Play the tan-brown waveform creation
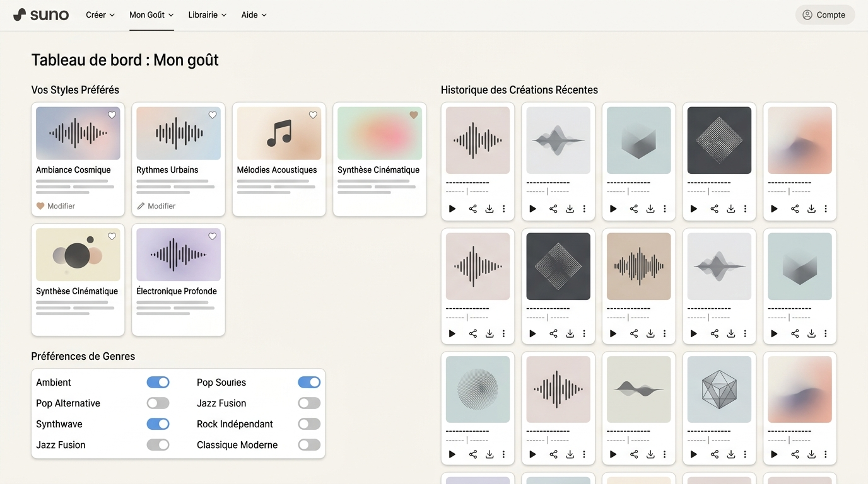 tap(613, 333)
